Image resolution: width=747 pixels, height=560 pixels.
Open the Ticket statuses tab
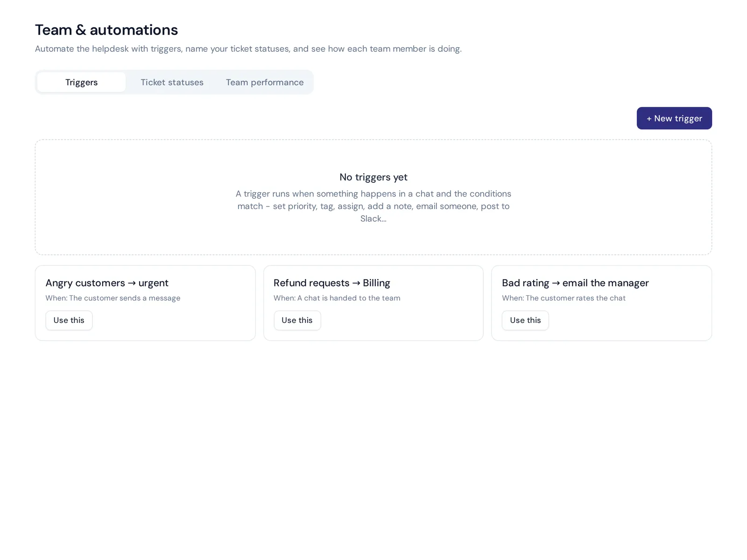click(x=172, y=82)
